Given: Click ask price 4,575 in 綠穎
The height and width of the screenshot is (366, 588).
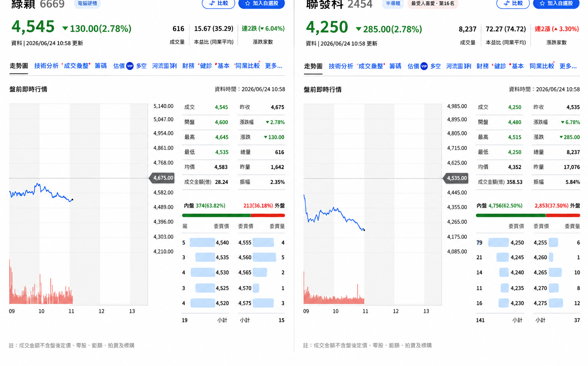Looking at the screenshot, I should [x=245, y=303].
